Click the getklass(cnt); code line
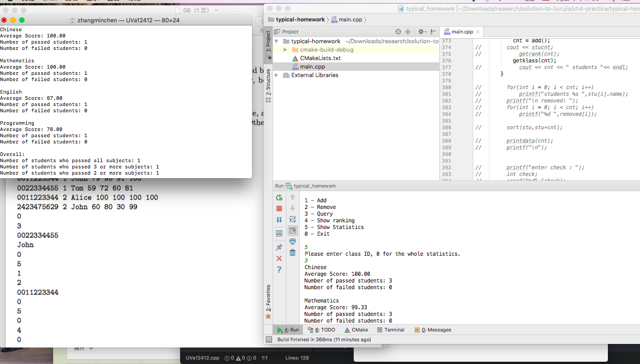 [535, 61]
